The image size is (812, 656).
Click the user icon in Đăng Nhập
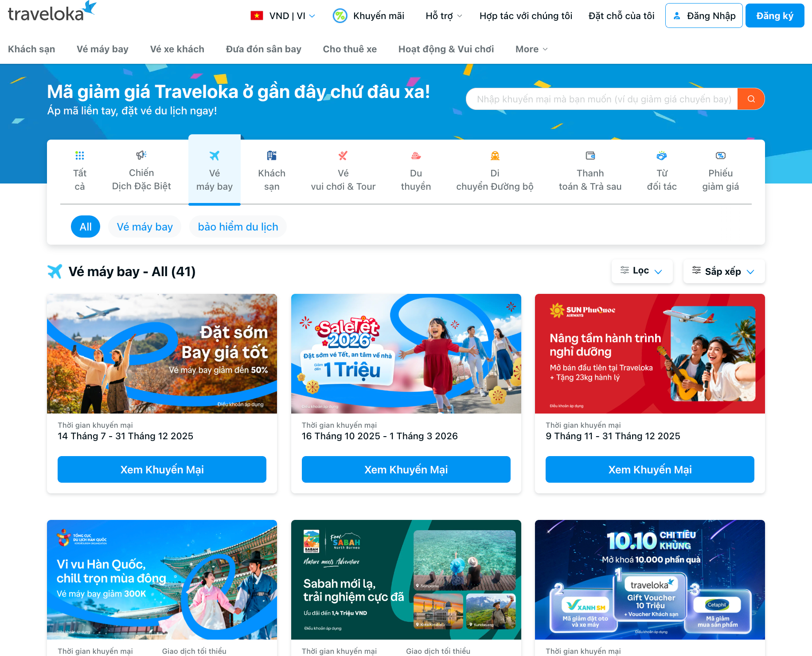[x=677, y=16]
